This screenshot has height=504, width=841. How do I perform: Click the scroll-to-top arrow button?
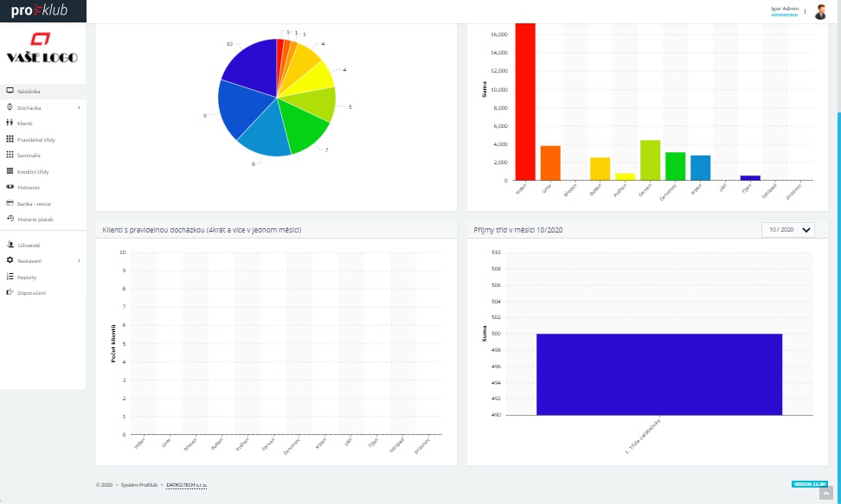point(825,494)
